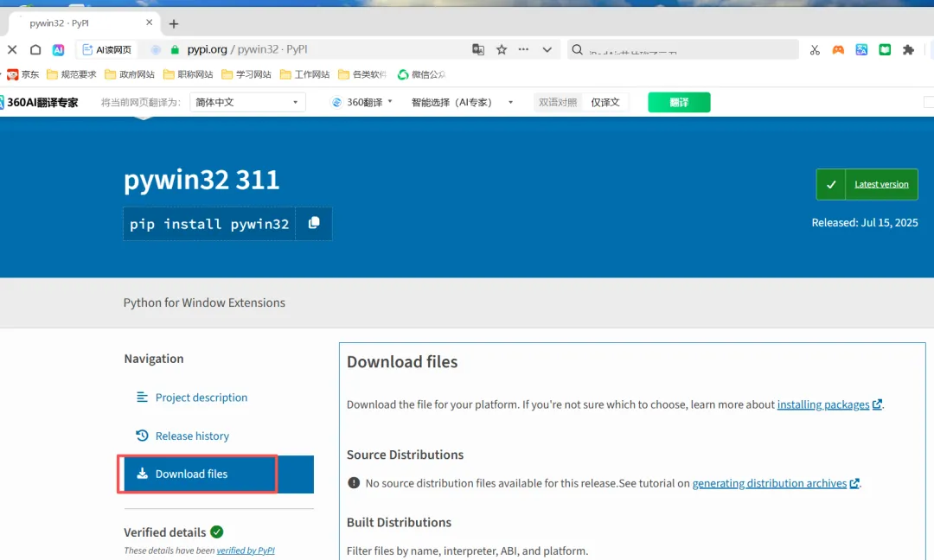Click the checkmark on Latest version badge
The width and height of the screenshot is (934, 560).
831,184
